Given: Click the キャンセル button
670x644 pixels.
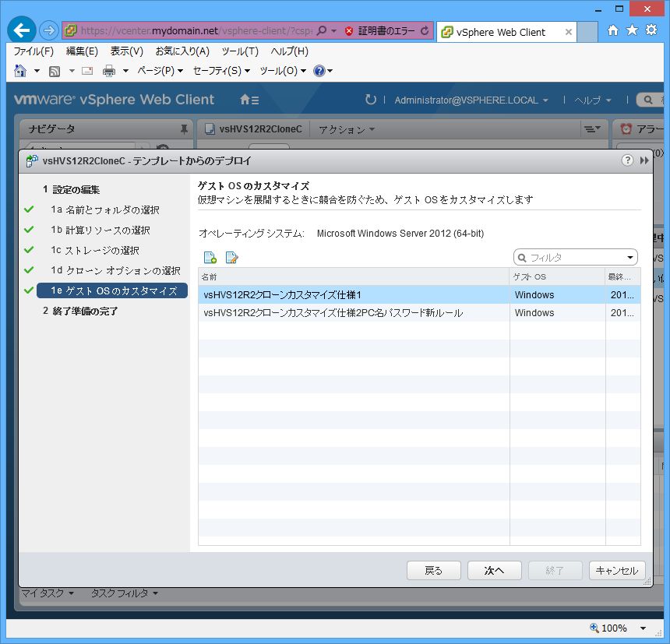Looking at the screenshot, I should 616,571.
